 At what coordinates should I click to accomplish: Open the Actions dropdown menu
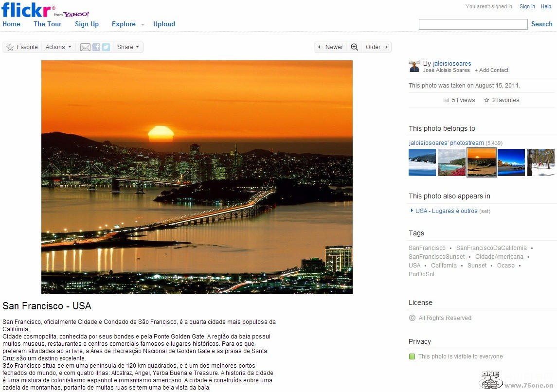(58, 47)
